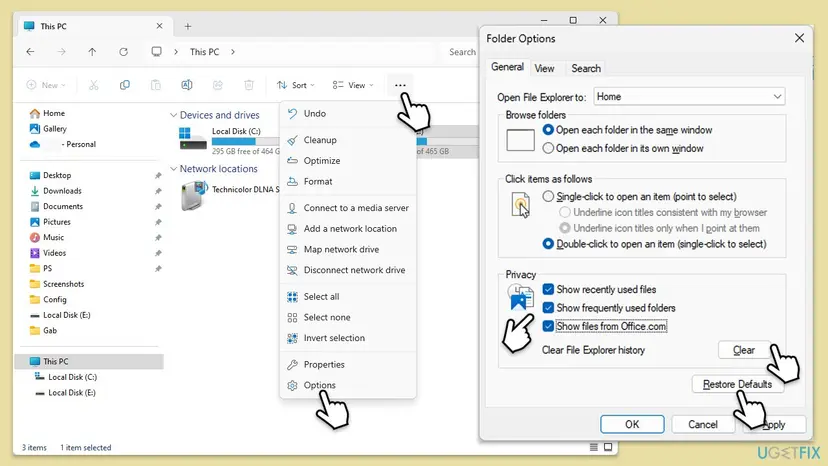Image resolution: width=828 pixels, height=466 pixels.
Task: Click the Restore Defaults button
Action: [x=737, y=384]
